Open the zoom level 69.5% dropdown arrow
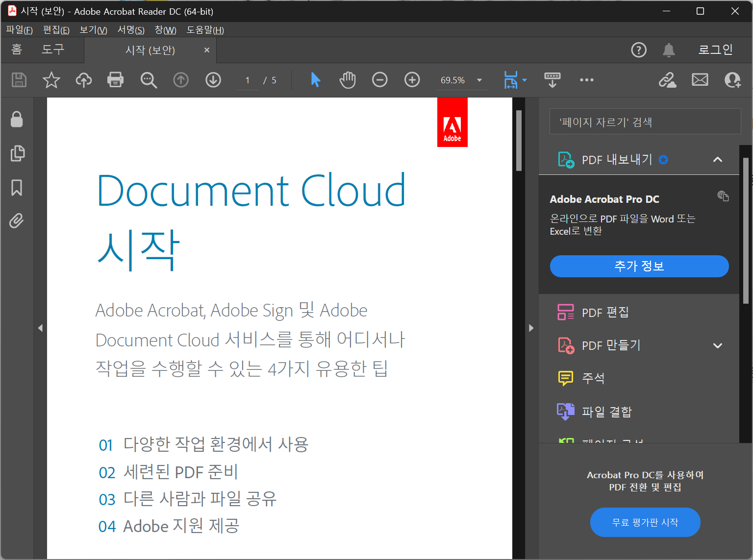The height and width of the screenshot is (560, 753). 479,80
